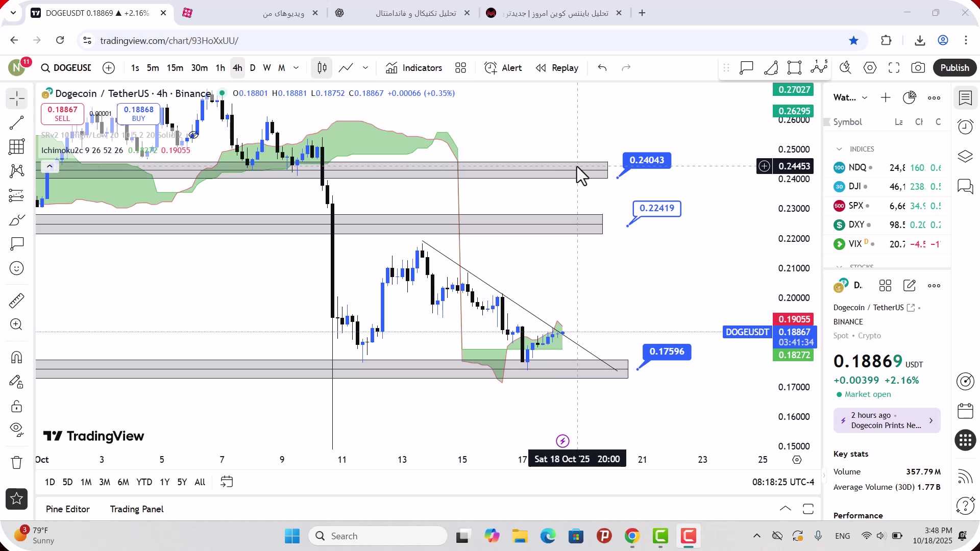This screenshot has width=980, height=551.
Task: Open the timeframe interval dropdown
Action: coord(296,68)
